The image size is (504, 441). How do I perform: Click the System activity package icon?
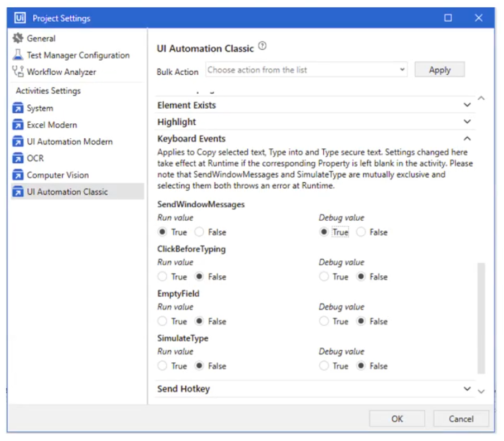coord(18,108)
